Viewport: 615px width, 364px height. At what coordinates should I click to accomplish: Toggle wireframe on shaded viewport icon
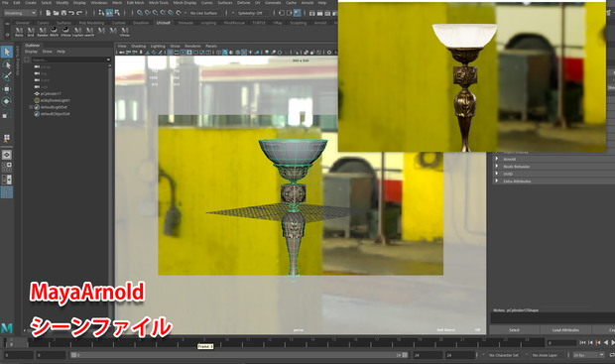[238, 53]
